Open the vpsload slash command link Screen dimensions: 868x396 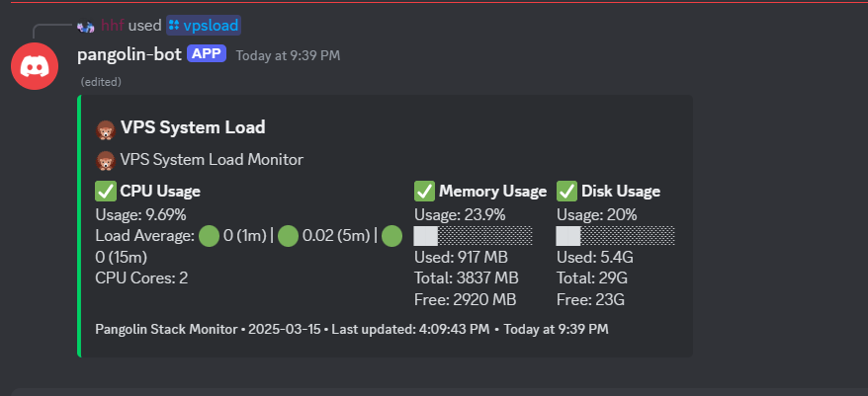pos(204,25)
